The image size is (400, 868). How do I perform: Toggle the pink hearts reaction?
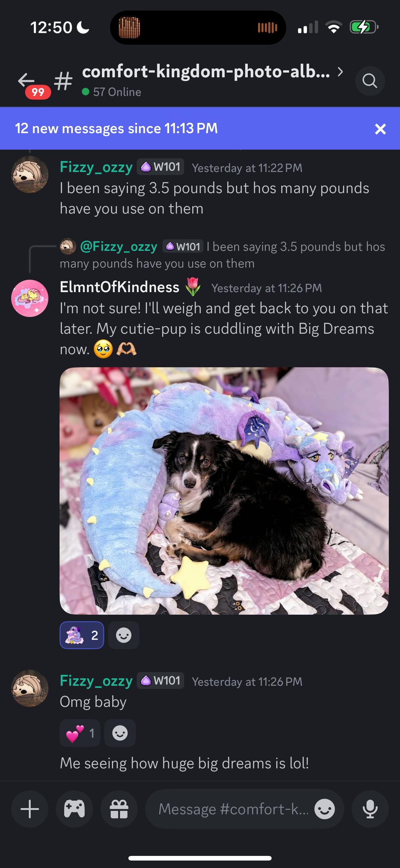coord(80,733)
